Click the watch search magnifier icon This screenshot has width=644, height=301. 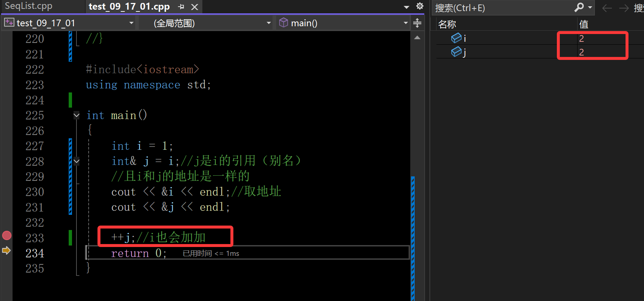pyautogui.click(x=579, y=7)
